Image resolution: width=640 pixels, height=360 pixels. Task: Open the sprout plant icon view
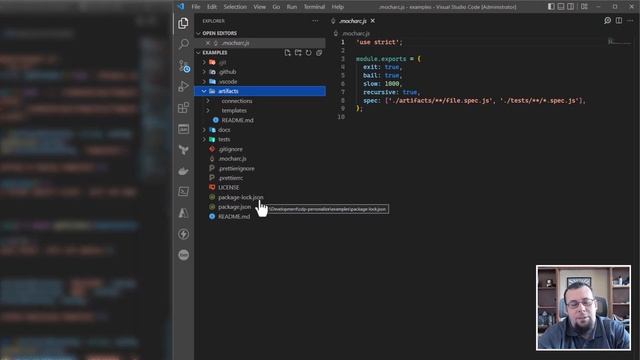[184, 150]
